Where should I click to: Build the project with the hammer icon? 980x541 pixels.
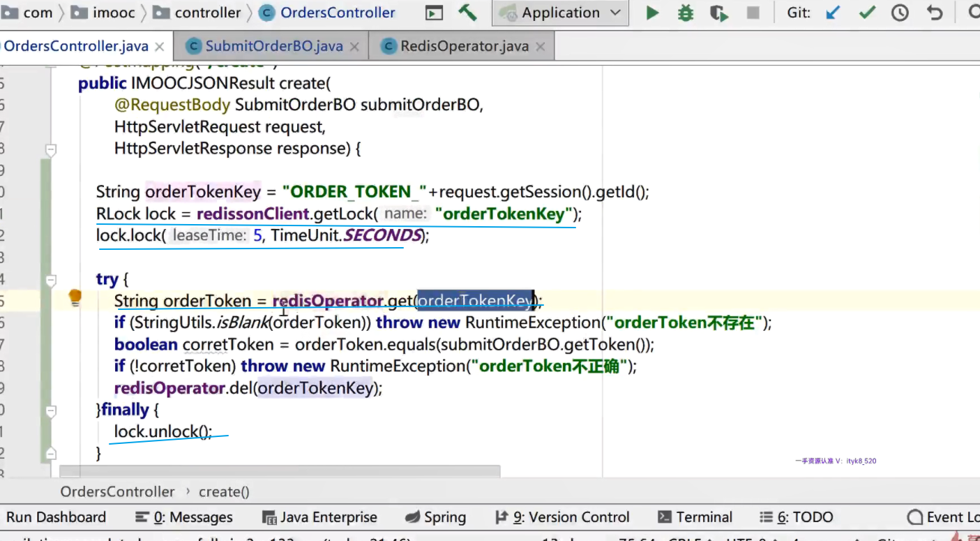tap(467, 13)
